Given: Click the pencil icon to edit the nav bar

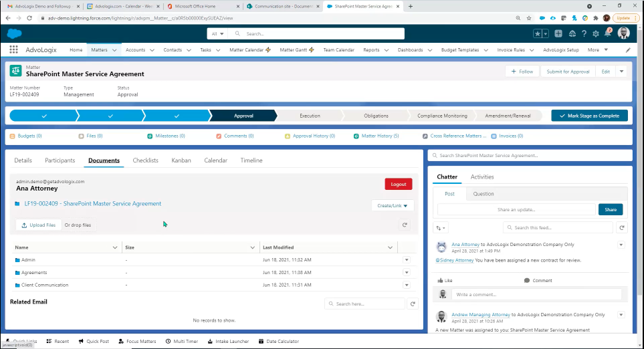Looking at the screenshot, I should [628, 50].
